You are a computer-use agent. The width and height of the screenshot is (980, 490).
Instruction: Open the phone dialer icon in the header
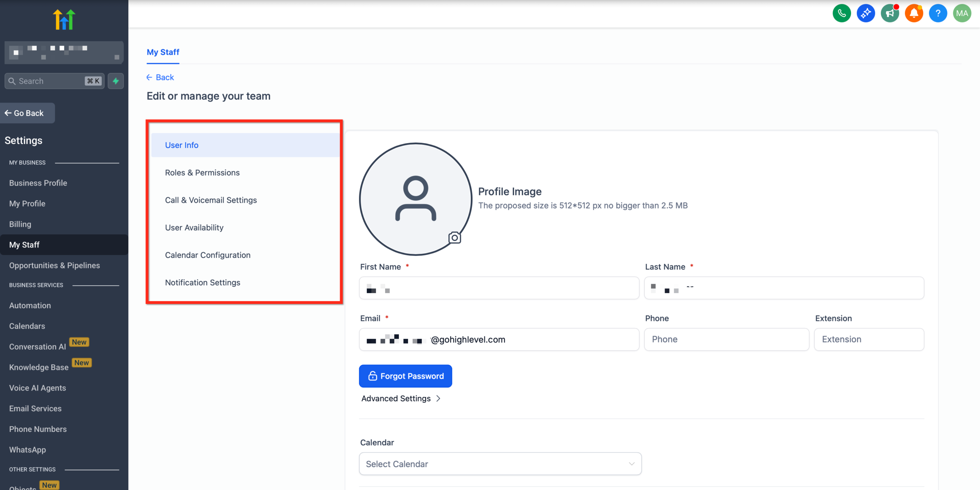[841, 13]
